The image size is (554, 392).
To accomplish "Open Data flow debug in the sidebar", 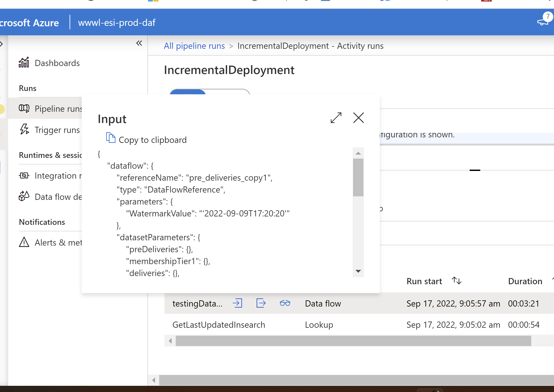I will (23, 197).
